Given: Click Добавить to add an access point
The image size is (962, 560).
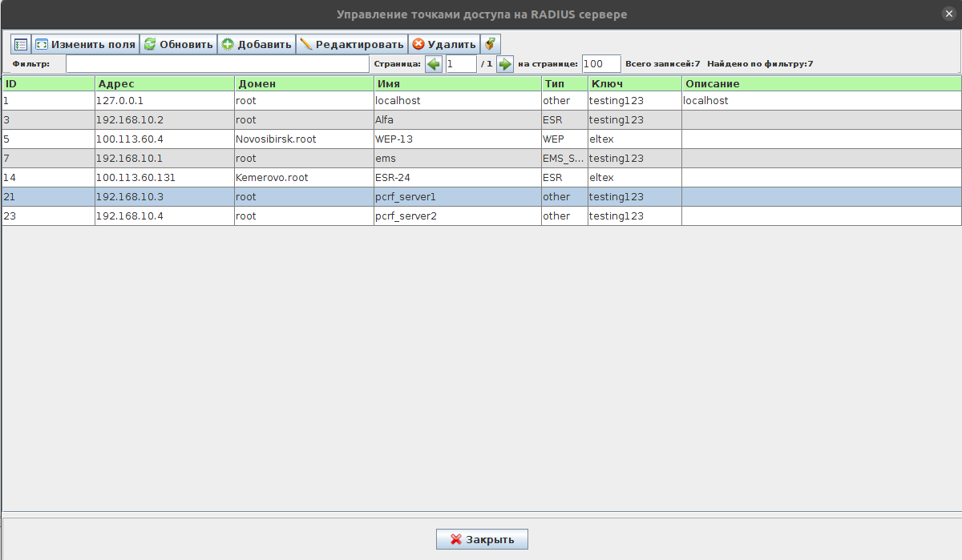Looking at the screenshot, I should tap(257, 44).
